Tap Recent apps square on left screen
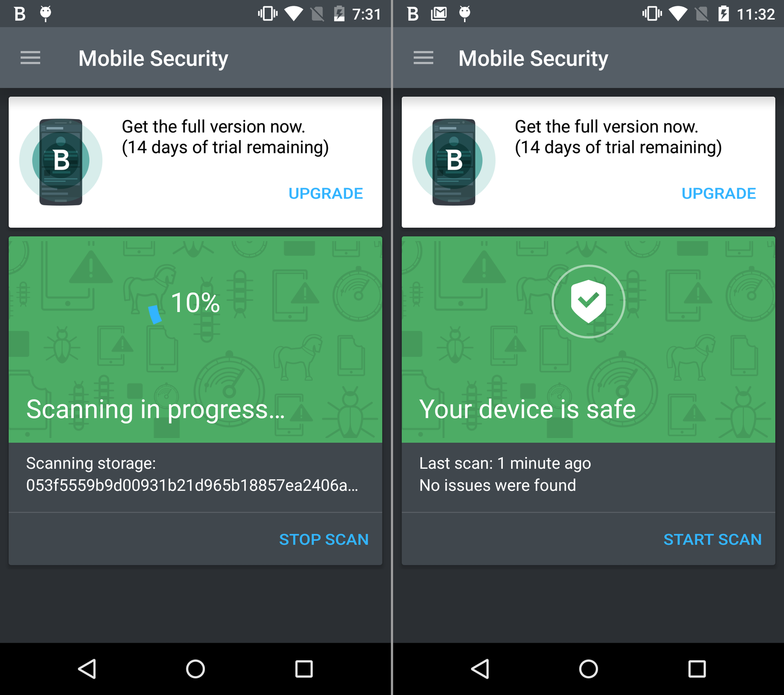The width and height of the screenshot is (784, 695). point(304,669)
